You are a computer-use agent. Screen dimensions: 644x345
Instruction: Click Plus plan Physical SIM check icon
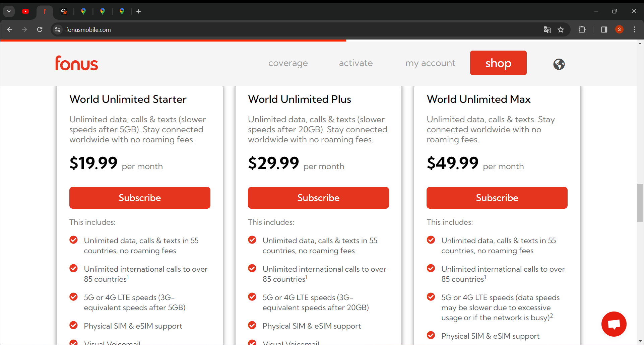(252, 325)
